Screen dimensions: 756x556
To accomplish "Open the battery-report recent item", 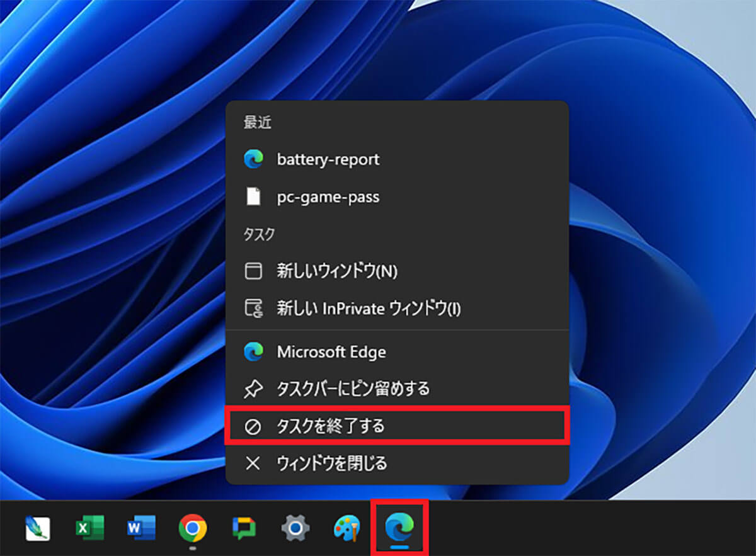I will (x=397, y=159).
